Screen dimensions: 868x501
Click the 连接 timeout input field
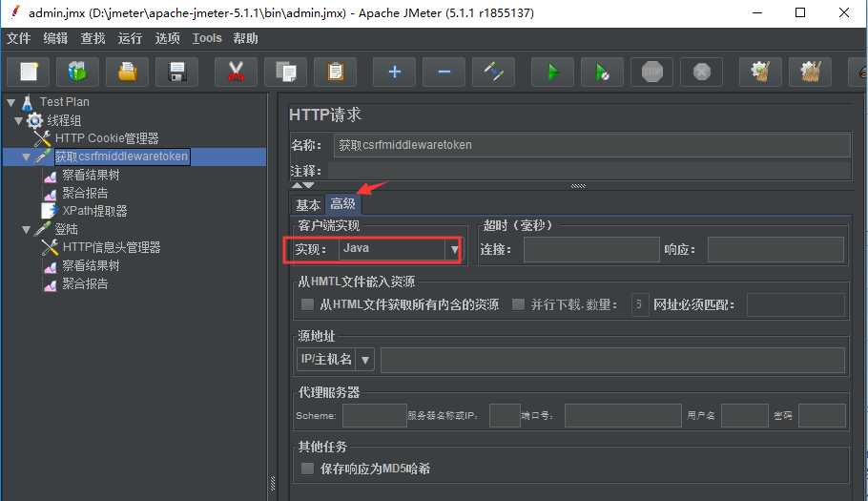coord(591,250)
